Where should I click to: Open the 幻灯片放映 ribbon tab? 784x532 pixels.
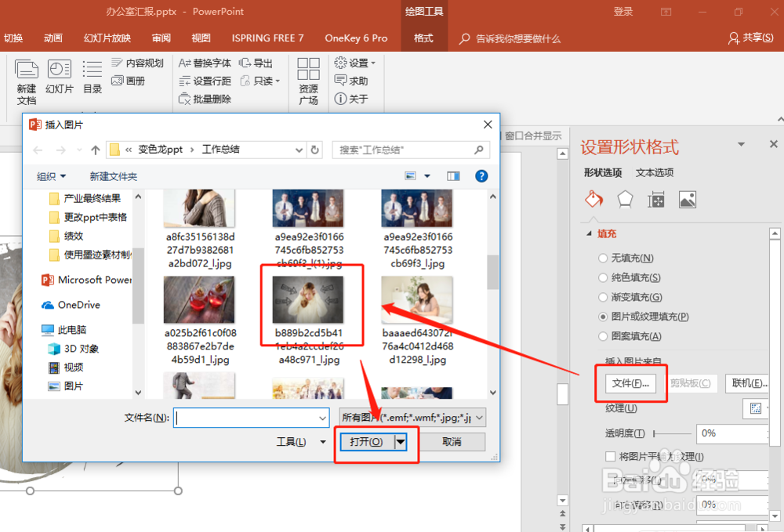click(107, 38)
